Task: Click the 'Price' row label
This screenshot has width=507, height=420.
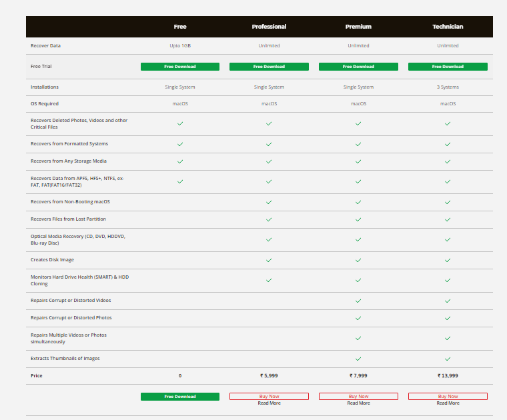Action: (37, 376)
